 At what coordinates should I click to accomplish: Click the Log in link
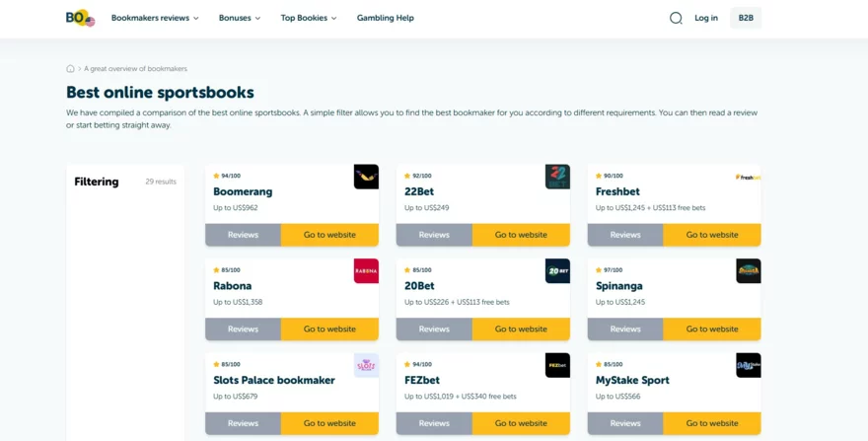tap(706, 18)
